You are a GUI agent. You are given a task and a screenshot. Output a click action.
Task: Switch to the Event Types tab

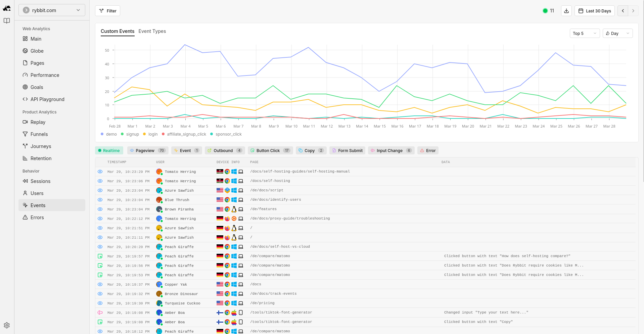pos(152,31)
